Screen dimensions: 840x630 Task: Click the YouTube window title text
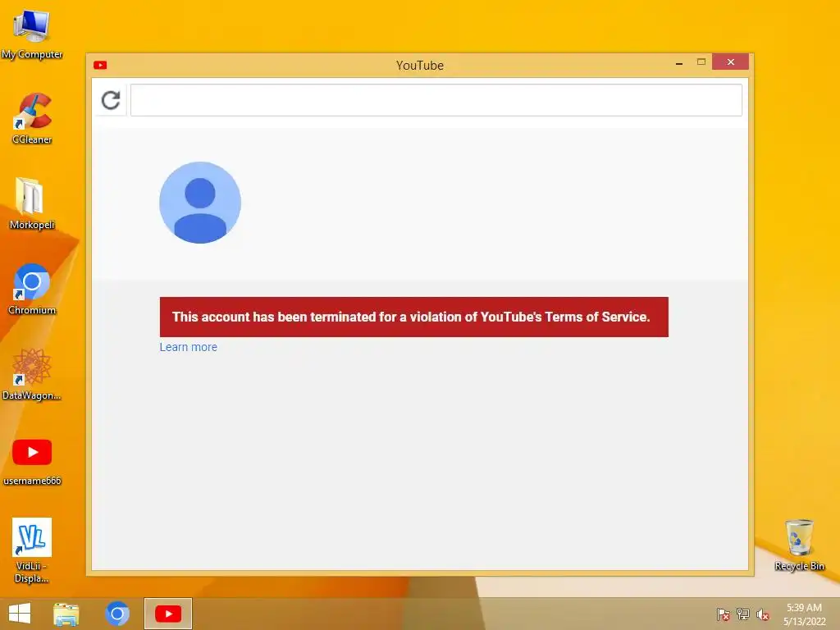click(420, 66)
